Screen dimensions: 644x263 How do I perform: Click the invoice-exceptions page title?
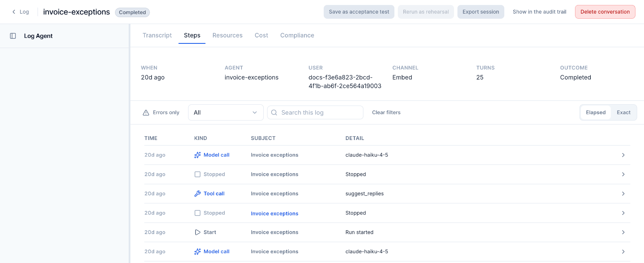coord(77,12)
